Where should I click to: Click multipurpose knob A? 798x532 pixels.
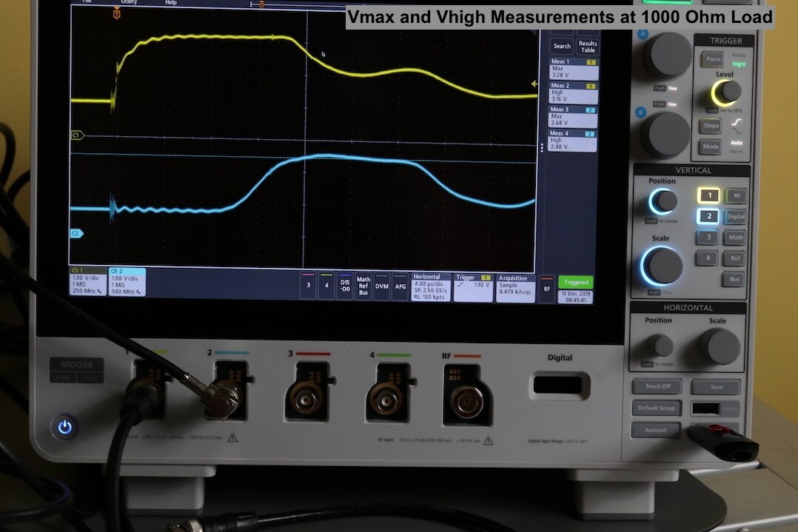(x=668, y=55)
